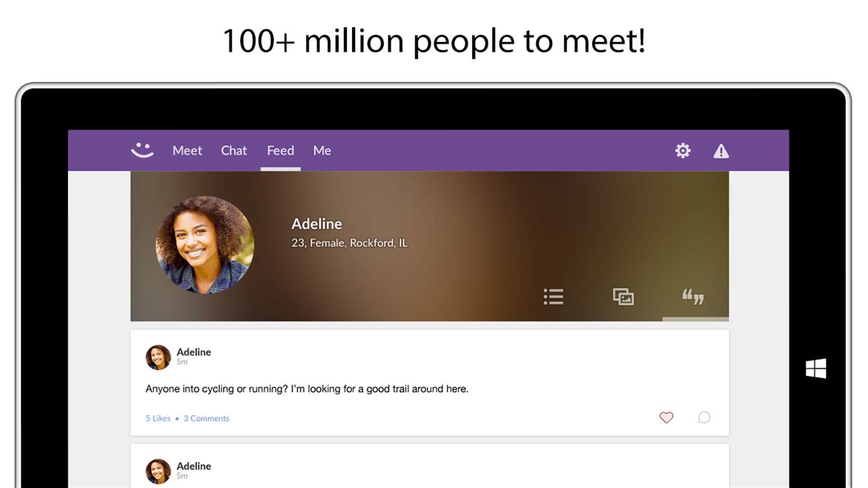868x488 pixels.
Task: Click the warning triangle alert icon
Action: 721,151
